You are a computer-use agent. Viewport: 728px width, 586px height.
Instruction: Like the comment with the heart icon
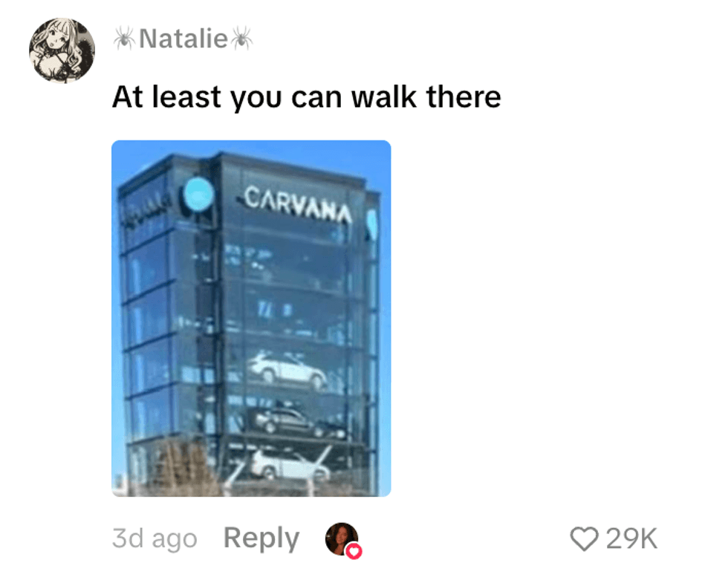click(584, 538)
